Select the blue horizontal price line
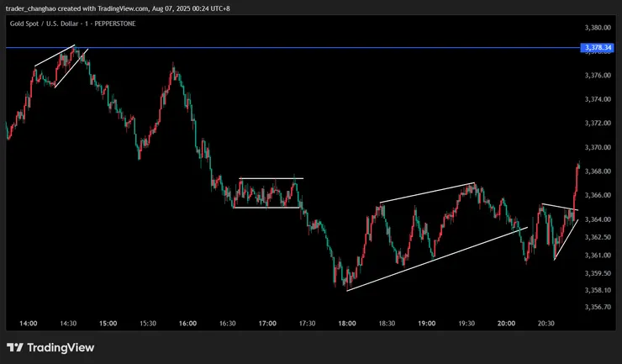This screenshot has width=622, height=364. [293, 48]
